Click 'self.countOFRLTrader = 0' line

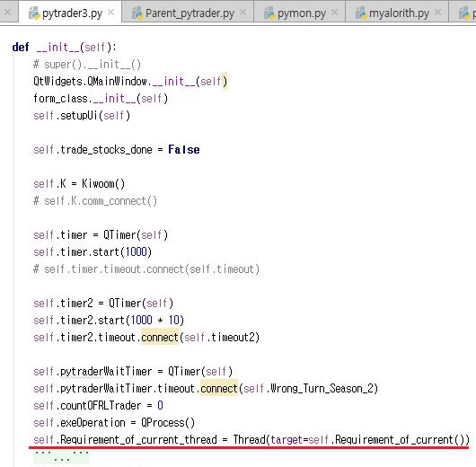98,406
